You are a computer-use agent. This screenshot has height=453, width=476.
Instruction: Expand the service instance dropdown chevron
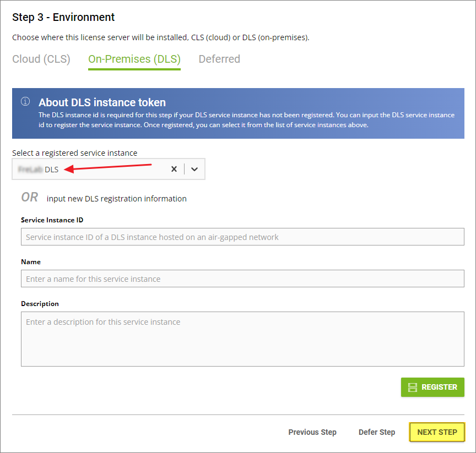194,170
